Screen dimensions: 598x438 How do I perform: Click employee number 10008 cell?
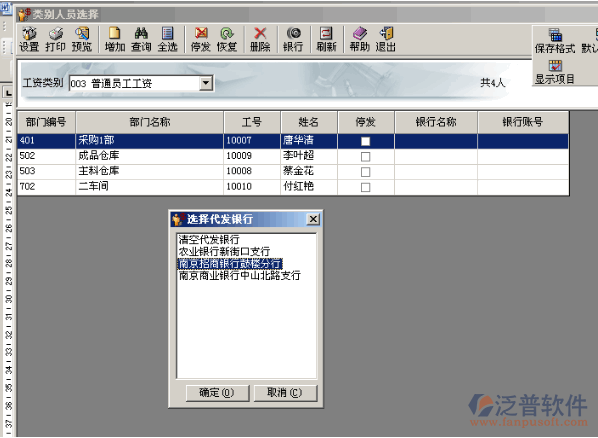tap(252, 171)
